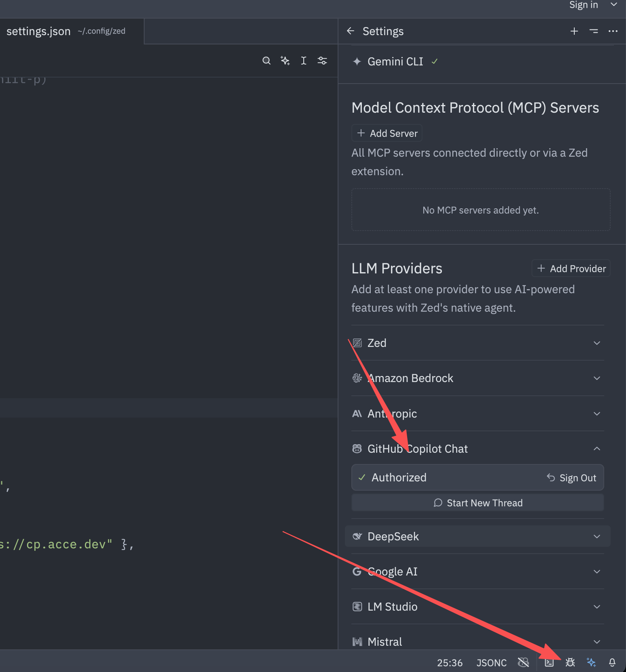Toggle the terminal panel in the status bar
This screenshot has width=626, height=672.
coord(549,662)
